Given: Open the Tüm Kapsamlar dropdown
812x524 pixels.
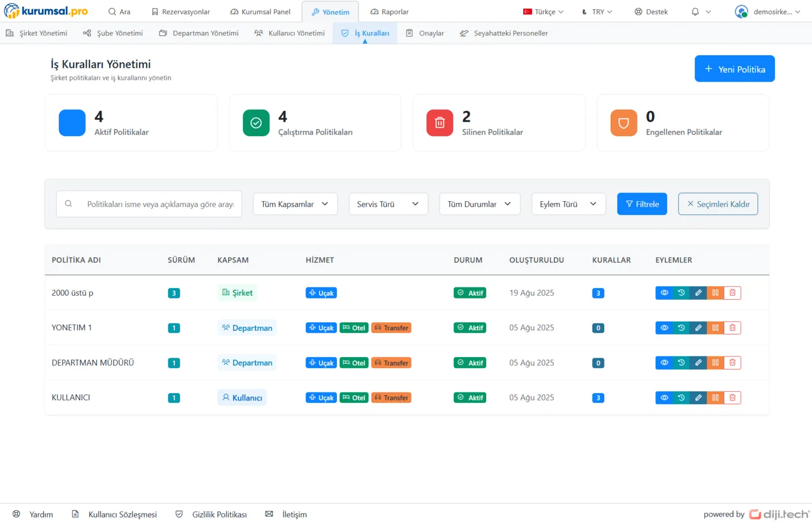Looking at the screenshot, I should click(x=295, y=204).
